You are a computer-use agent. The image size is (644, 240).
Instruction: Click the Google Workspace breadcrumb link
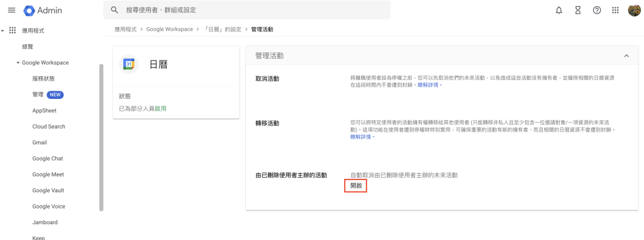pos(169,29)
